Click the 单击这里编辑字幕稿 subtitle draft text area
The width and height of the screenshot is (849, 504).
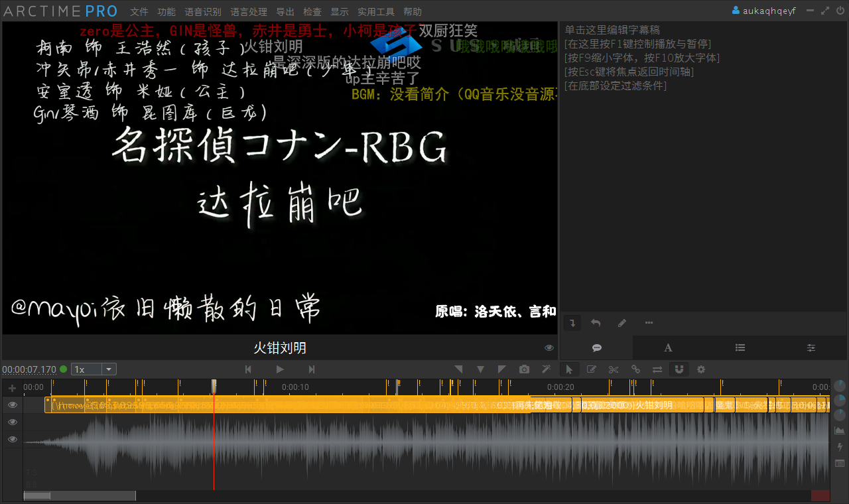[703, 166]
